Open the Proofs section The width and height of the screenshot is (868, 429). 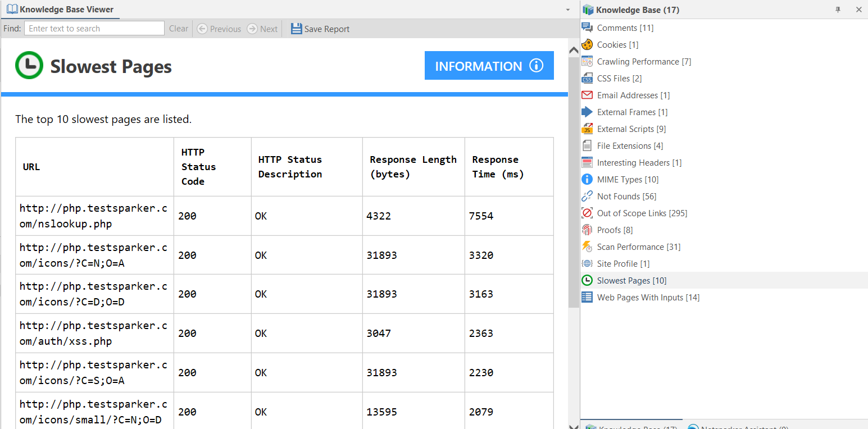tap(615, 230)
